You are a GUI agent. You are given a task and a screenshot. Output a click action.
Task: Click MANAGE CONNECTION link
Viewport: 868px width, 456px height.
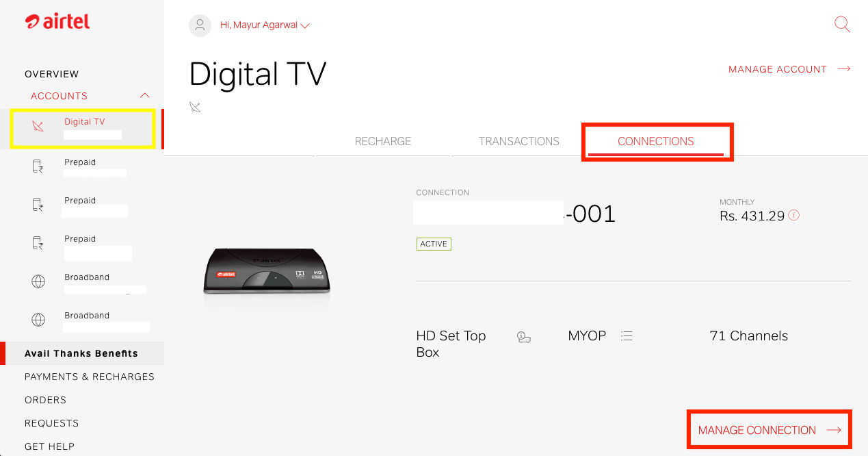[770, 430]
